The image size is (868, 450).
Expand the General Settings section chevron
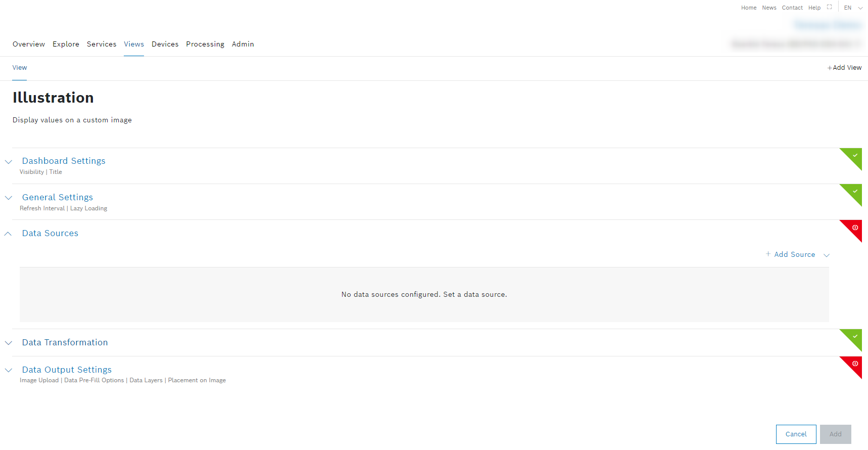(x=9, y=198)
